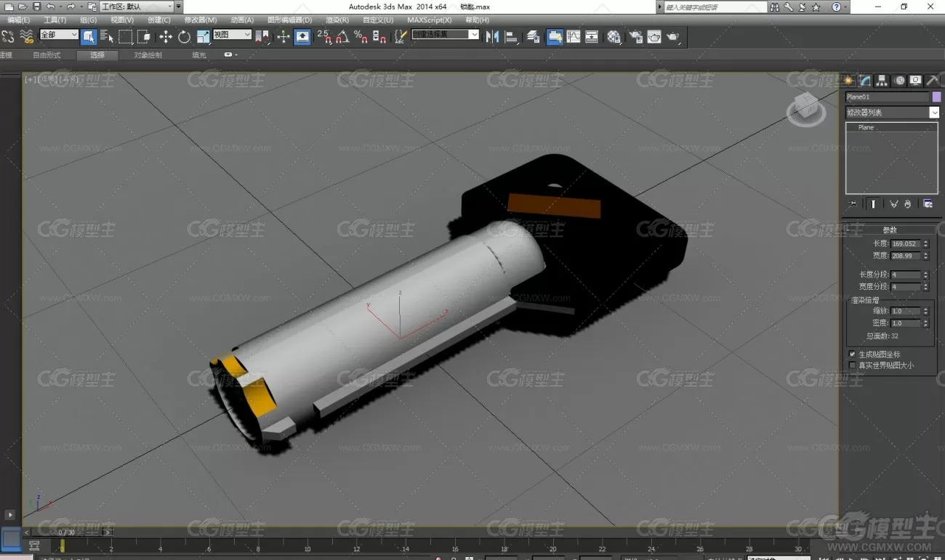This screenshot has width=945, height=560.
Task: Open the selection filter dropdown
Action: 59,35
